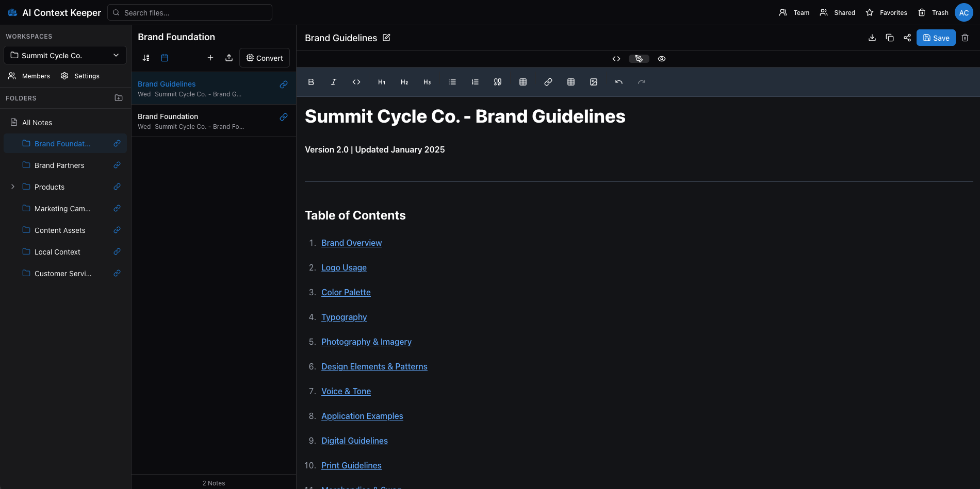Toggle calendar date view in the notes list
This screenshot has height=489, width=980.
[x=165, y=58]
